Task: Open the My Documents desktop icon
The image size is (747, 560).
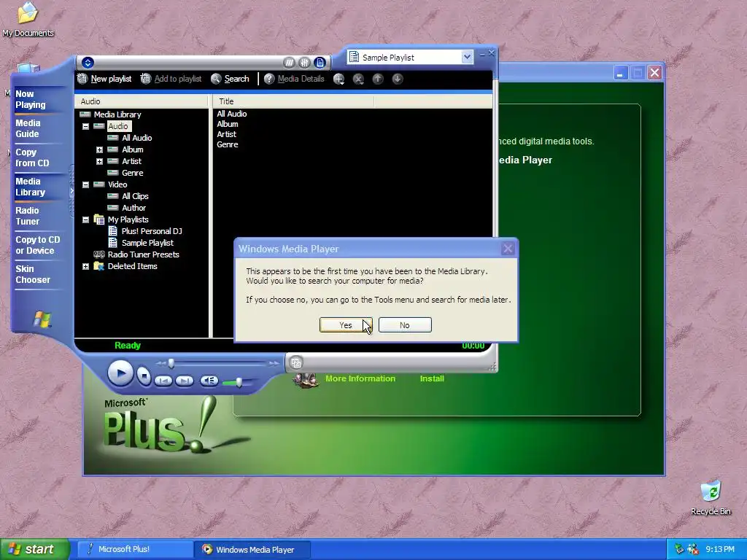Action: pyautogui.click(x=28, y=19)
